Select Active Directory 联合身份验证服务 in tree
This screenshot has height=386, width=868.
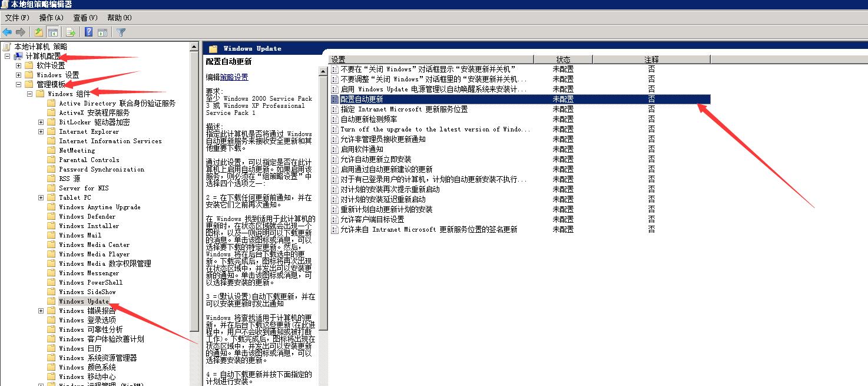pos(117,103)
